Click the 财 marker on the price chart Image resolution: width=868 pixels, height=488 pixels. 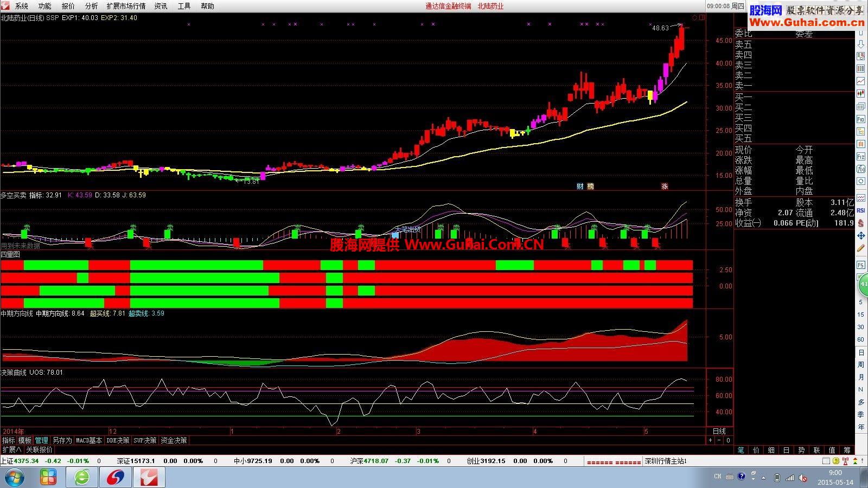[x=580, y=187]
